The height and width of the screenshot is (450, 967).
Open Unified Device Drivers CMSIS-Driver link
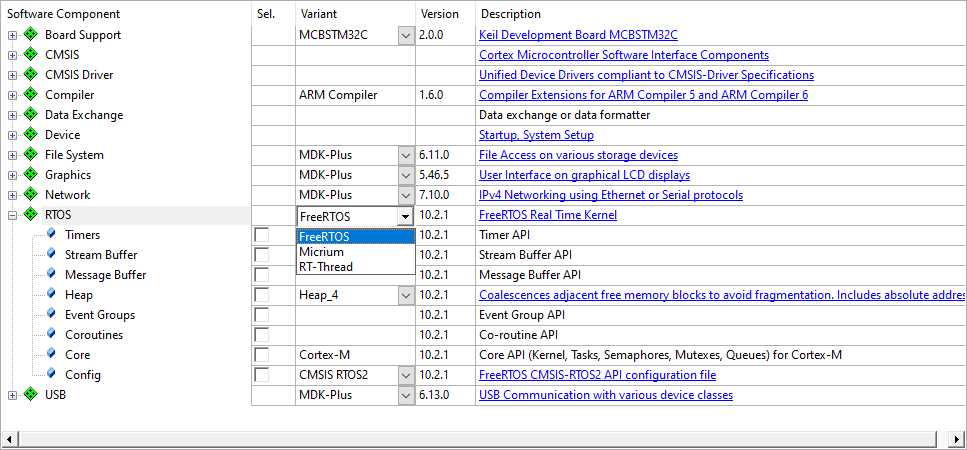pyautogui.click(x=646, y=75)
